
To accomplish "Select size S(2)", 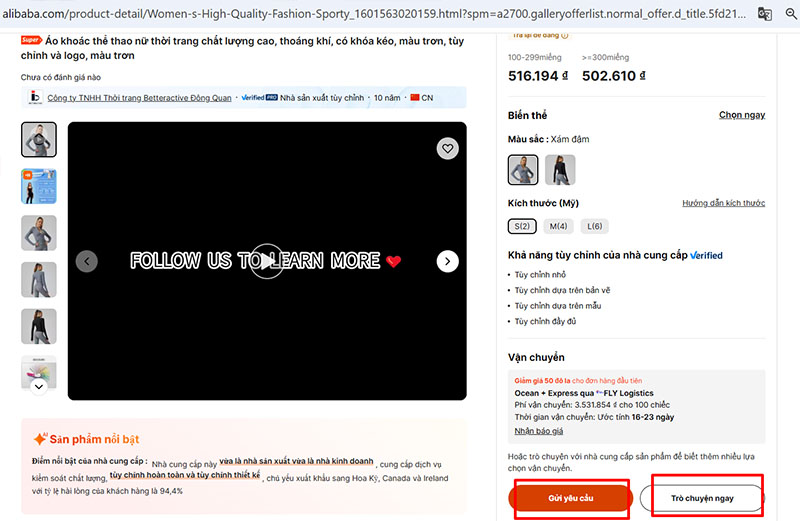I will tap(523, 226).
